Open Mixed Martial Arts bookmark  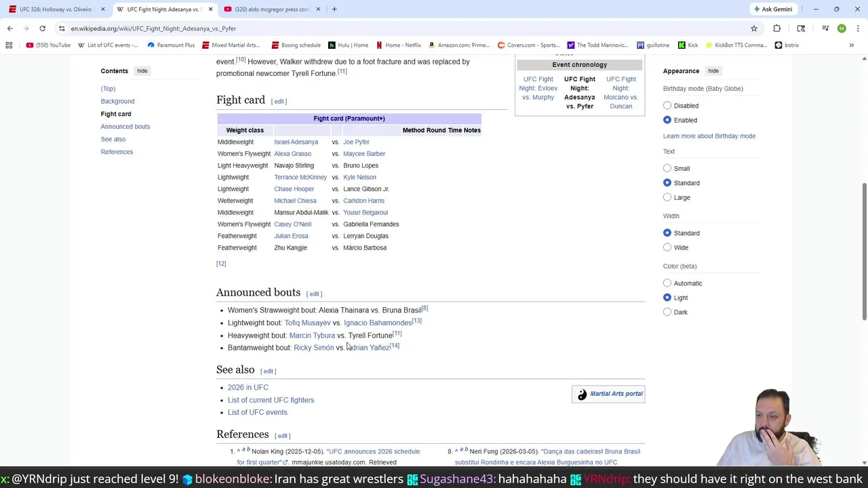click(231, 45)
